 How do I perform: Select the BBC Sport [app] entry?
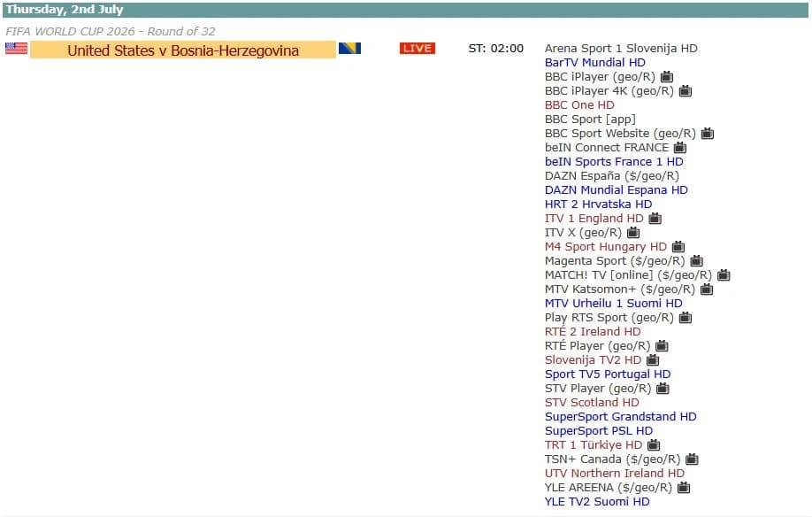(x=590, y=120)
